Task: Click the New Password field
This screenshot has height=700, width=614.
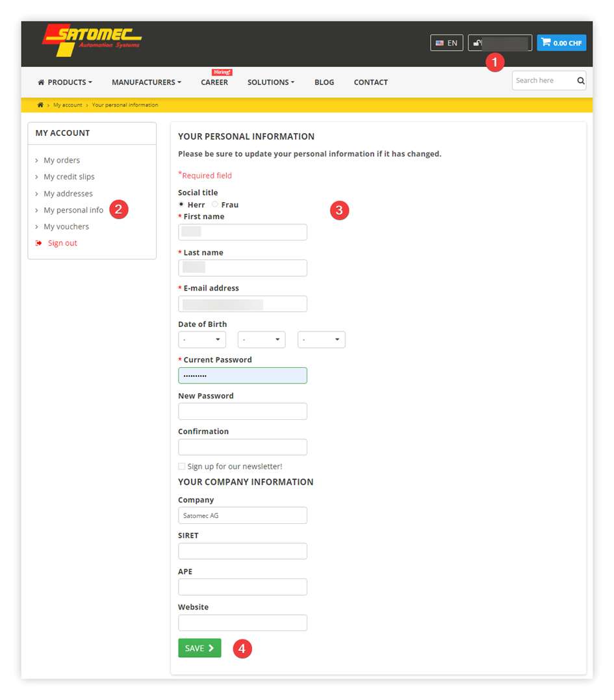Action: (242, 411)
